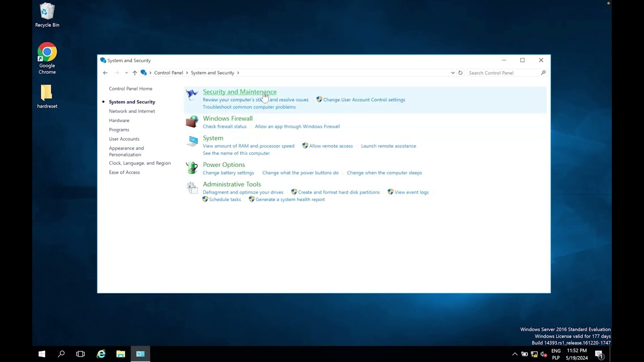Click the Power Options battery icon
Image resolution: width=644 pixels, height=362 pixels.
pyautogui.click(x=192, y=167)
